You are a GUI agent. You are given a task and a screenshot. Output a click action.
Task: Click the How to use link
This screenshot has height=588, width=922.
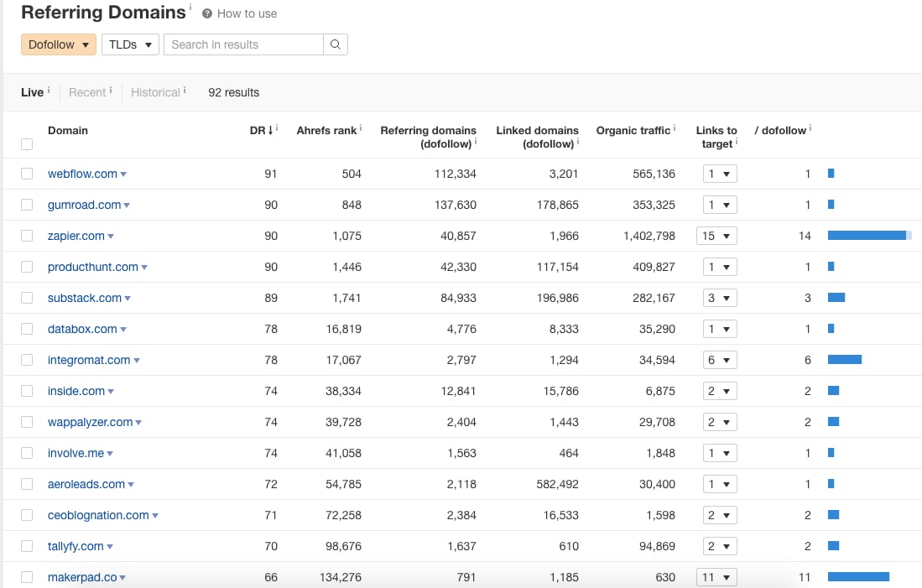point(247,13)
